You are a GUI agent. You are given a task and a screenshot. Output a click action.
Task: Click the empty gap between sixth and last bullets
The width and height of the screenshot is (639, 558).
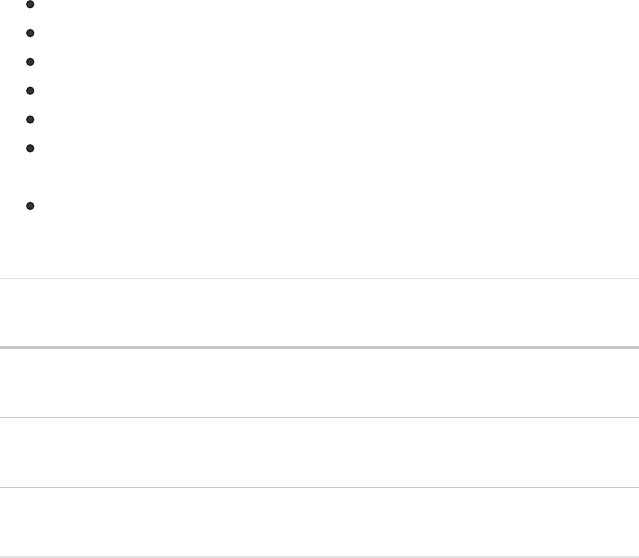point(320,177)
